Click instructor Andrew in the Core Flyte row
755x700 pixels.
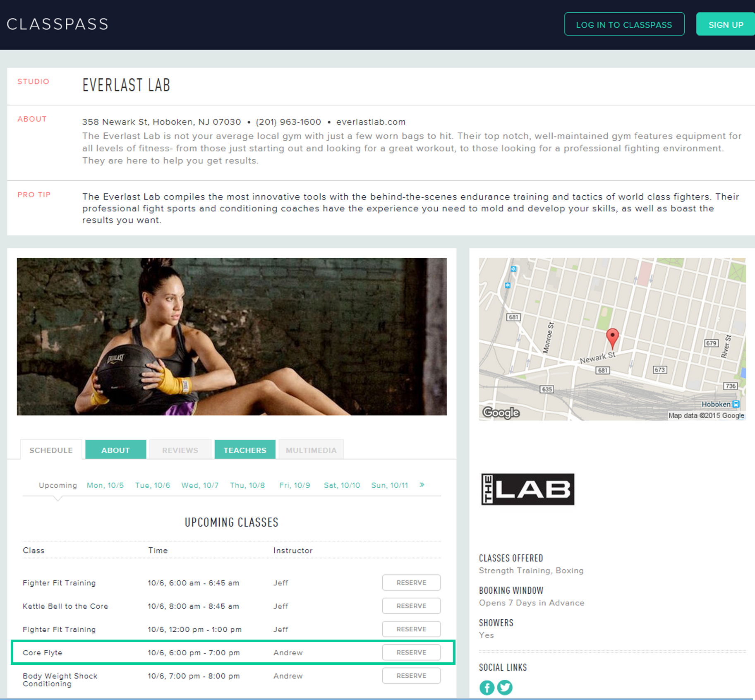click(288, 652)
